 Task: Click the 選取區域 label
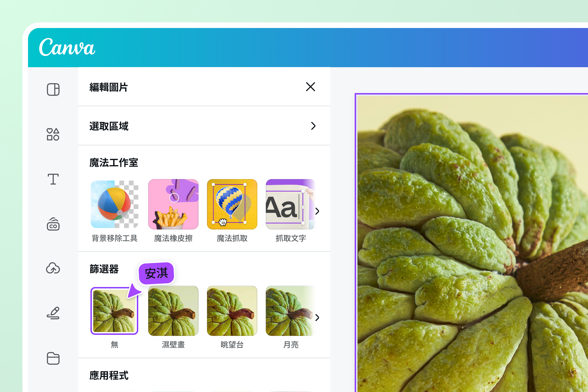109,126
